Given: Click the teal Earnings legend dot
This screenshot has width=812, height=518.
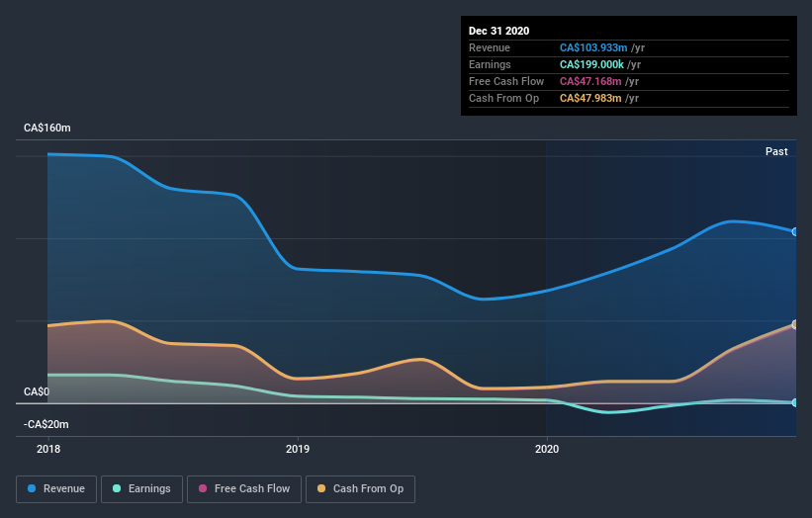Looking at the screenshot, I should tap(117, 488).
